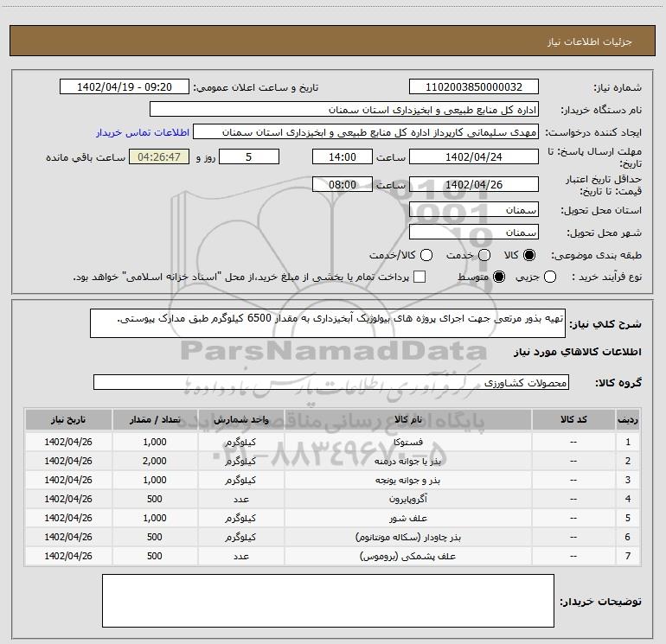Viewport: 666px width, 644px height.
Task: Click the deadline time field 14:00
Action: 343,157
